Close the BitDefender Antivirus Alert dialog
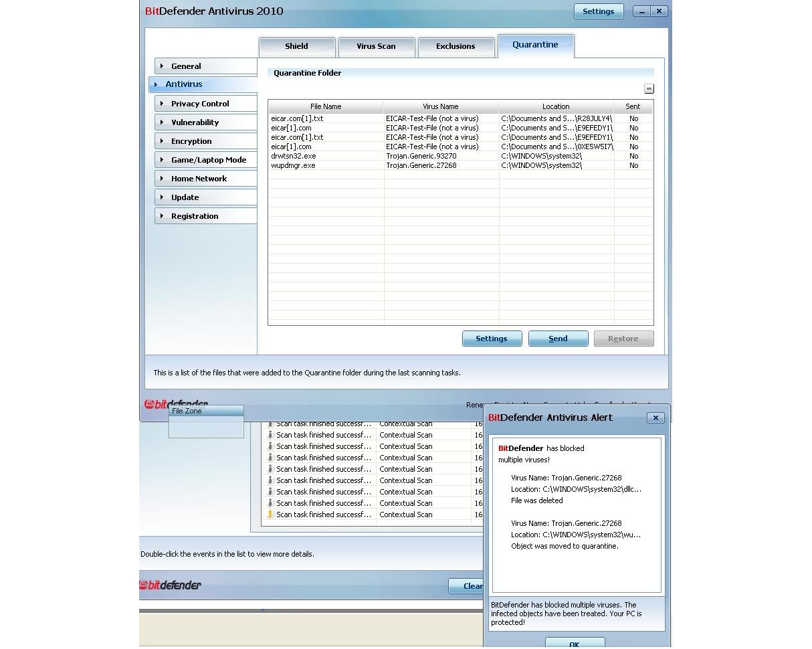This screenshot has width=812, height=649. [x=655, y=418]
